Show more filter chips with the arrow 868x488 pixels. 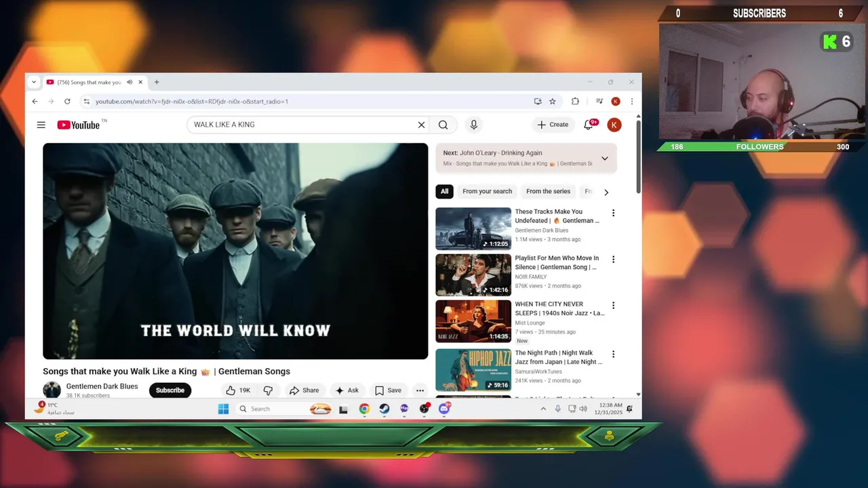click(606, 192)
